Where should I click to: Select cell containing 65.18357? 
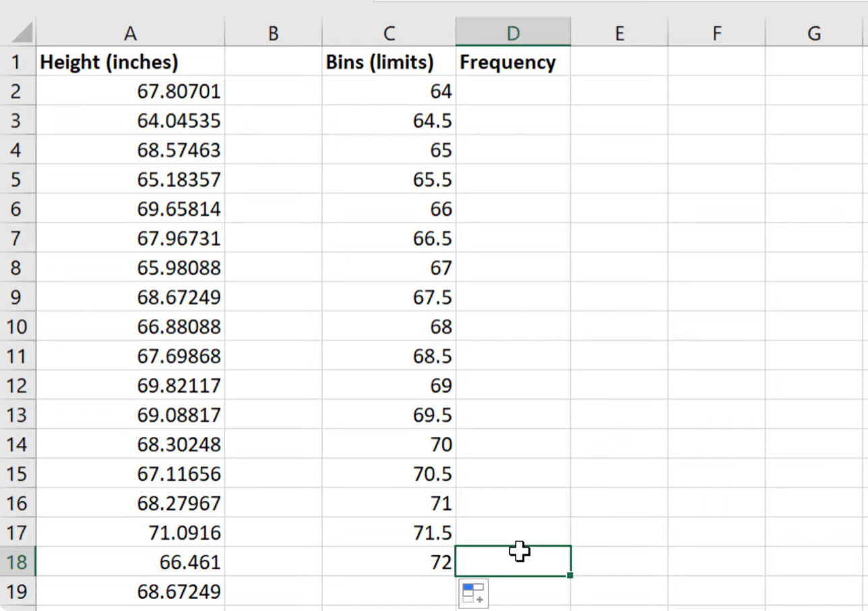130,179
